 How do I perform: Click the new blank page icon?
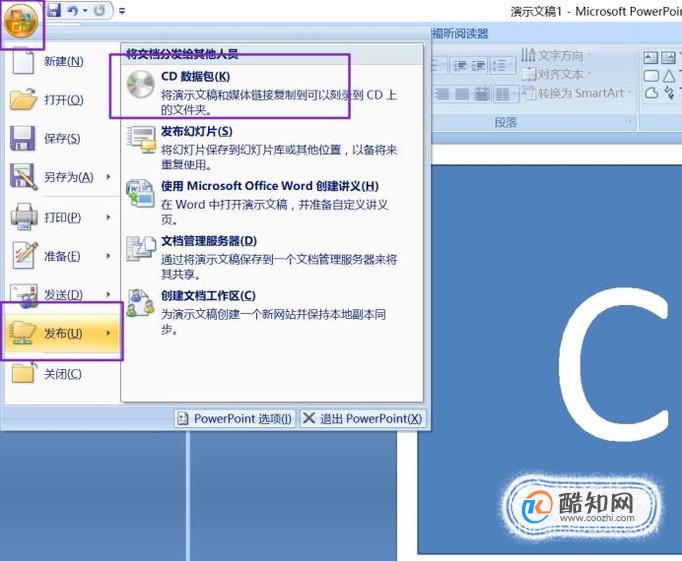point(23,62)
